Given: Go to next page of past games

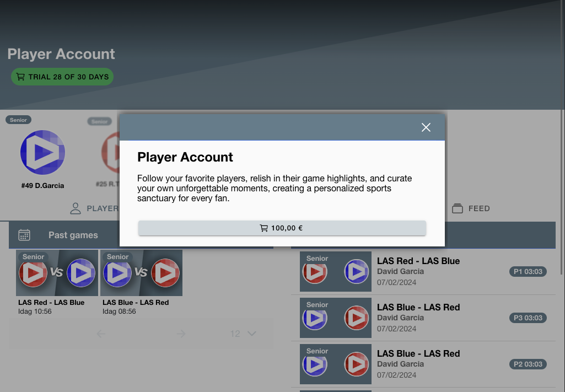Looking at the screenshot, I should pyautogui.click(x=181, y=334).
